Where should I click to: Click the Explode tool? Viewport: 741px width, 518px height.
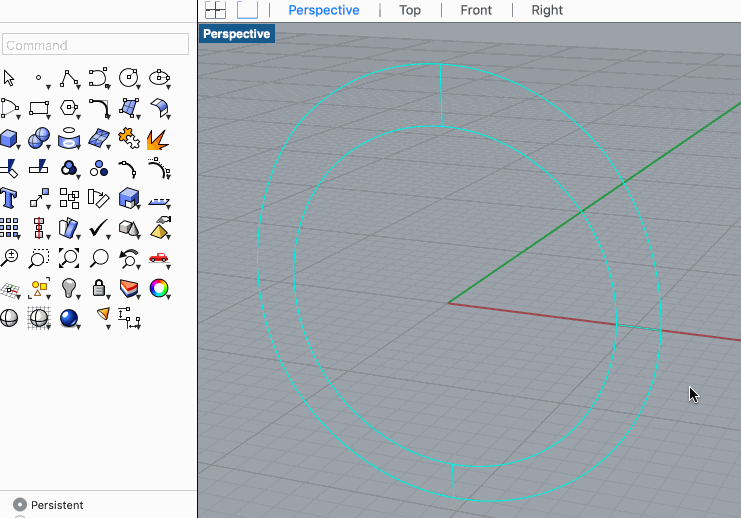click(x=158, y=139)
